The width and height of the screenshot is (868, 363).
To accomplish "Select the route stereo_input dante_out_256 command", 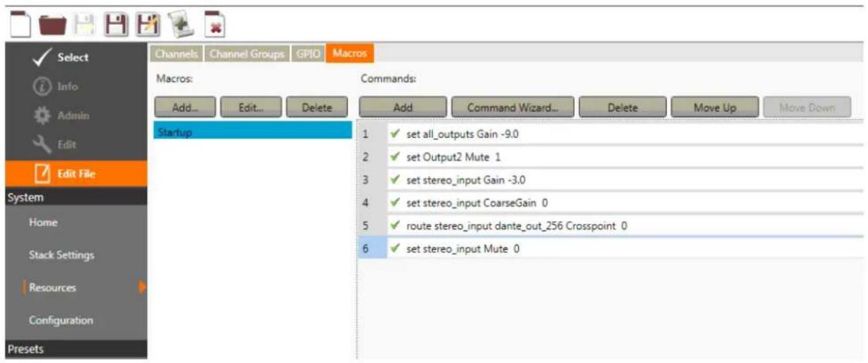I will pos(624,226).
